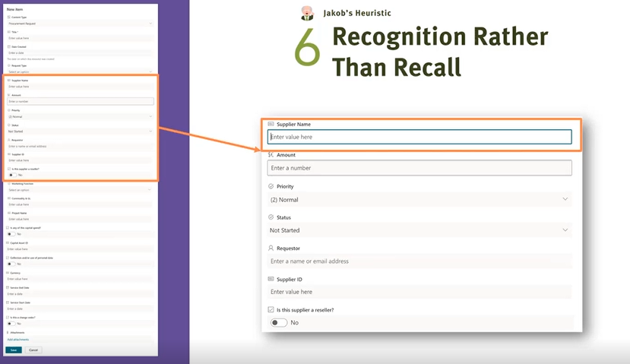Open the Request Type dropdown in small form

coord(80,71)
